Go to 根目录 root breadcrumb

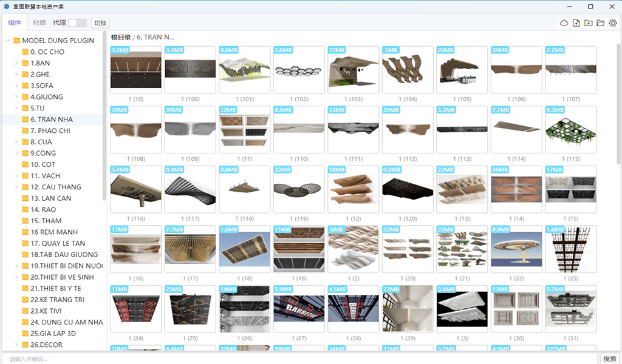tap(121, 37)
